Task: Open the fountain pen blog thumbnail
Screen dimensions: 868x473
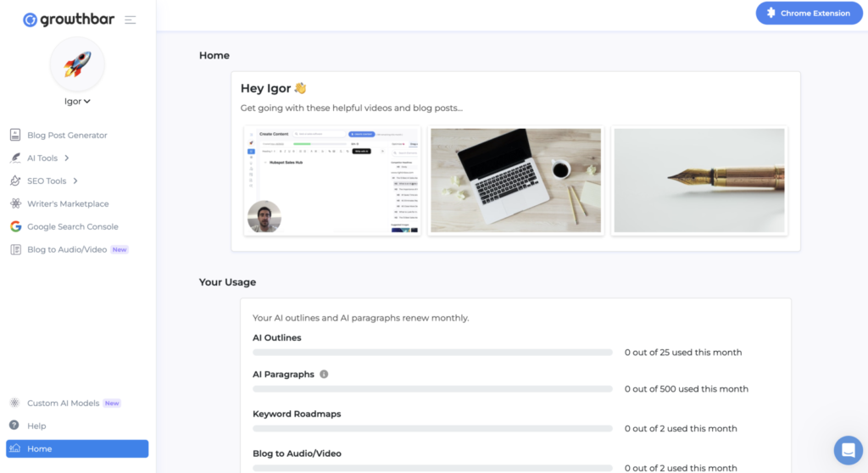Action: pyautogui.click(x=699, y=181)
